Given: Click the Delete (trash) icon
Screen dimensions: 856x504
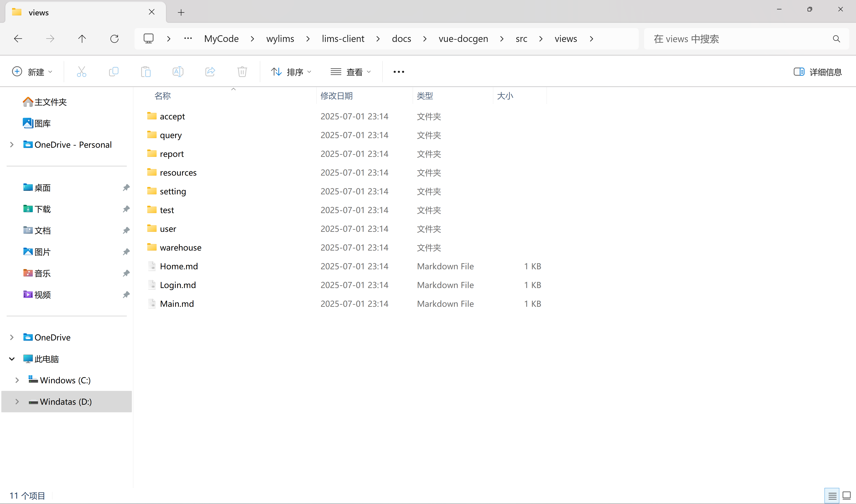Looking at the screenshot, I should pyautogui.click(x=242, y=72).
